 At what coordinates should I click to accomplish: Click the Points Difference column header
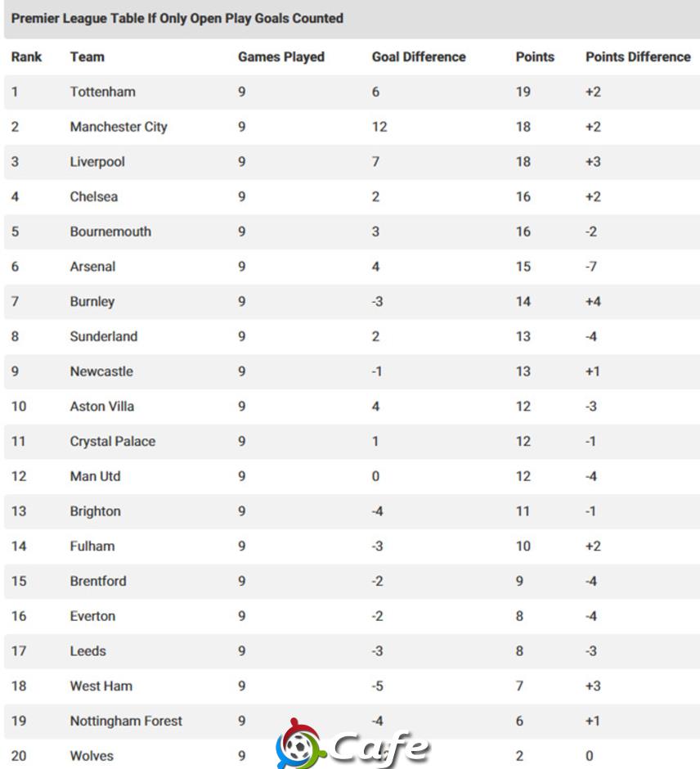coord(638,57)
